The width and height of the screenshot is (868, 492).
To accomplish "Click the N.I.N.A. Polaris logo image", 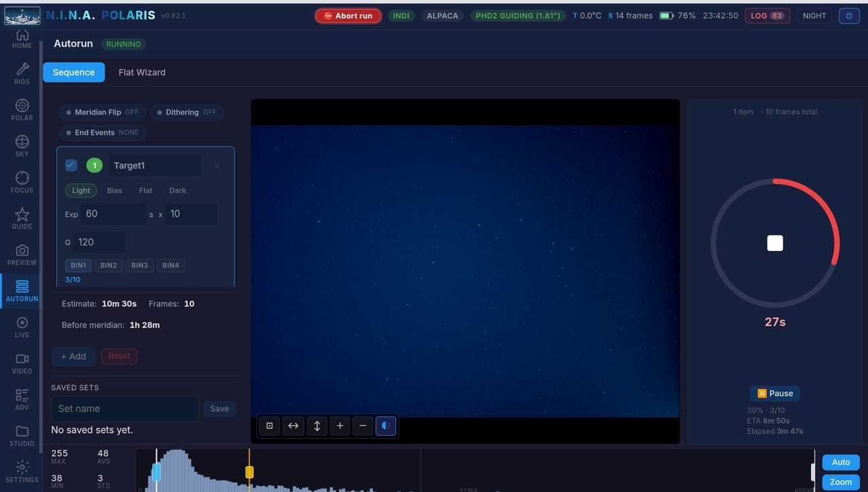I will pyautogui.click(x=22, y=15).
